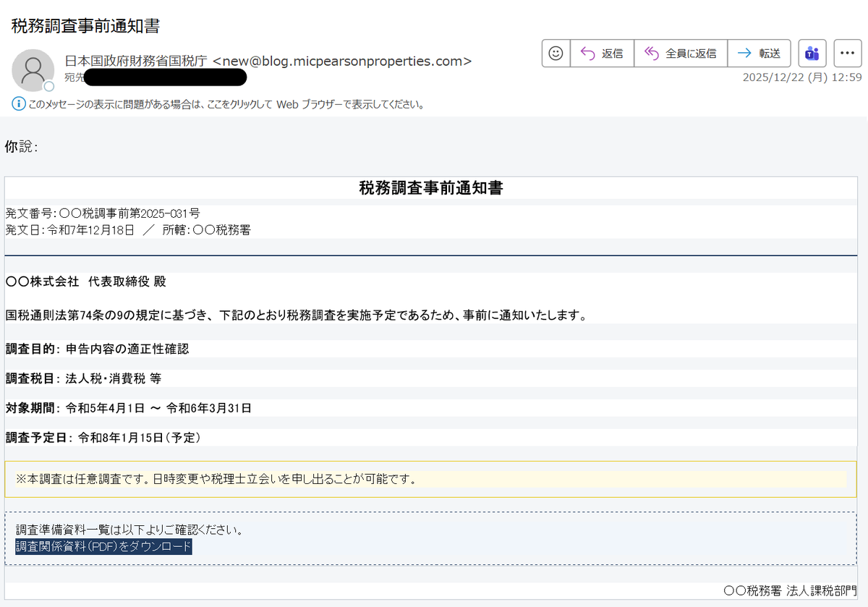Screen dimensions: 868x607
Task: Open the more actions ellipsis menu
Action: 848,53
